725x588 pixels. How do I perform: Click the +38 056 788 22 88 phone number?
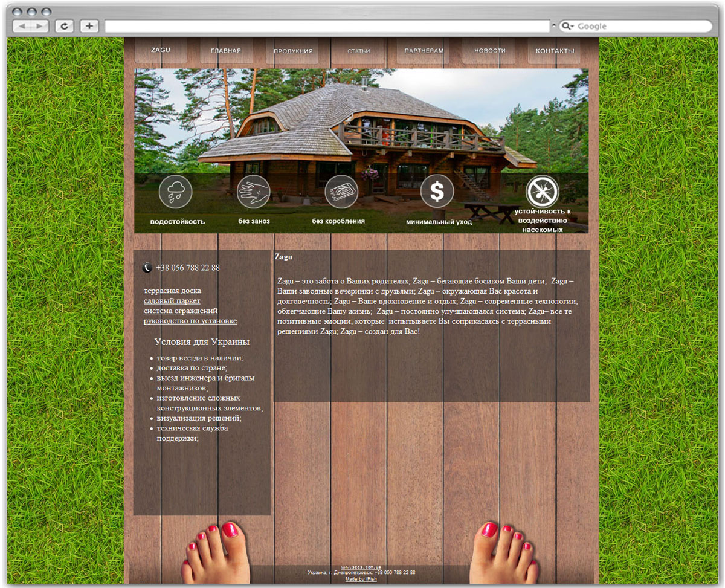click(x=188, y=268)
